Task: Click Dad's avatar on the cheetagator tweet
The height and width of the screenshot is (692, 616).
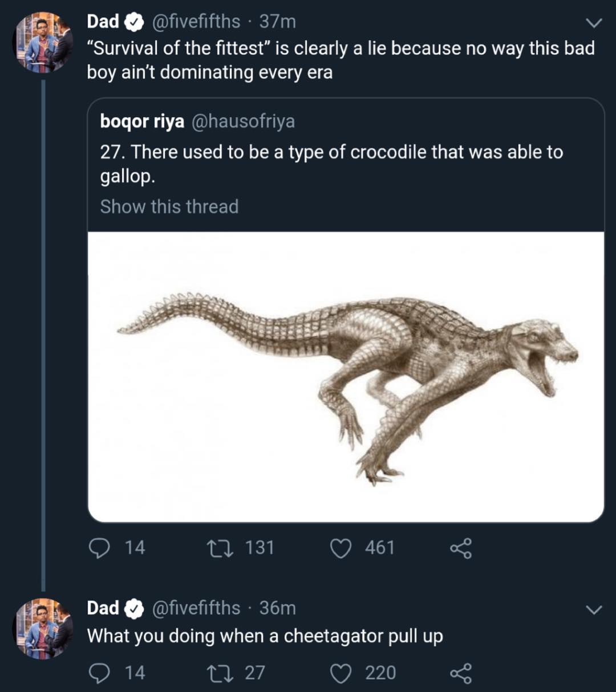Action: click(43, 629)
